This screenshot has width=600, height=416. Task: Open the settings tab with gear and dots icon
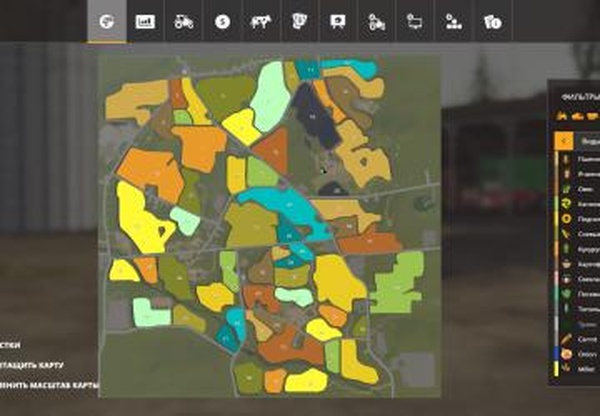tap(454, 21)
